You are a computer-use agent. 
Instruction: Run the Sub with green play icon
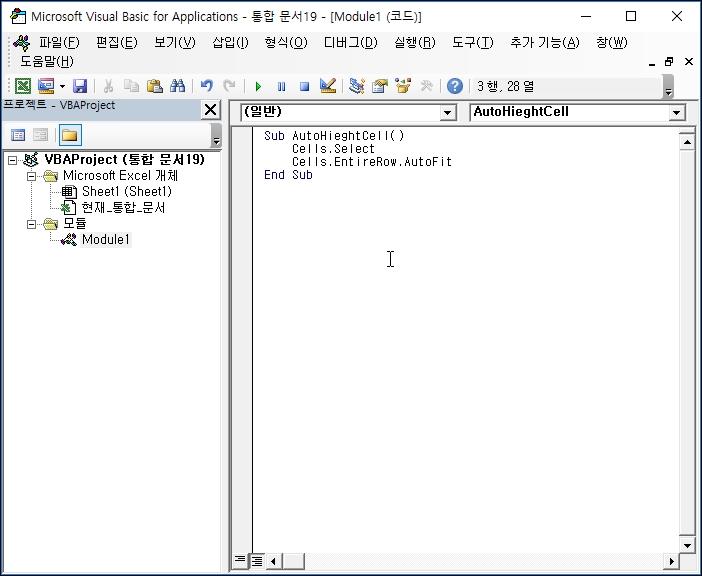click(x=258, y=86)
